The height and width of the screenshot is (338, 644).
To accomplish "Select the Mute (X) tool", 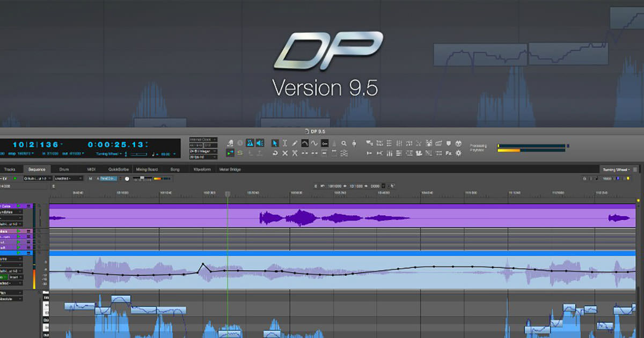I will 285,153.
